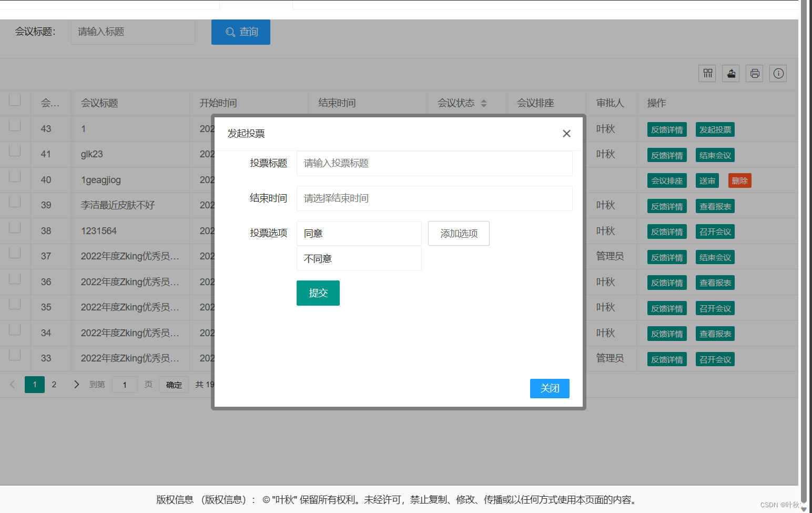Click the print table icon
The height and width of the screenshot is (513, 812).
point(755,73)
